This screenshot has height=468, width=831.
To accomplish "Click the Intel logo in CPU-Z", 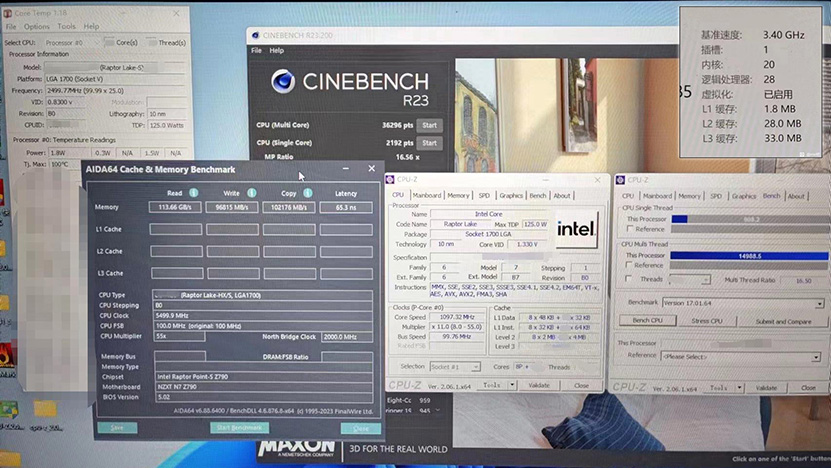I will coord(577,229).
